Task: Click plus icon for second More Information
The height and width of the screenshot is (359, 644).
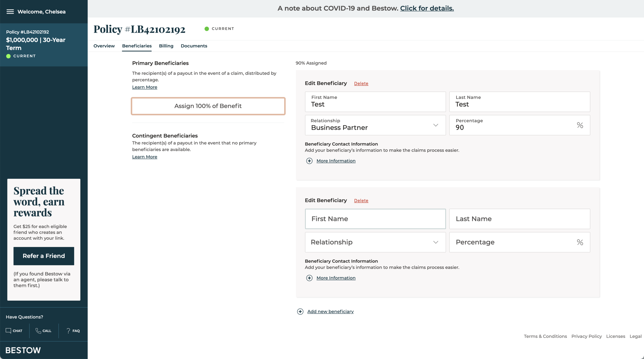Action: (x=309, y=278)
